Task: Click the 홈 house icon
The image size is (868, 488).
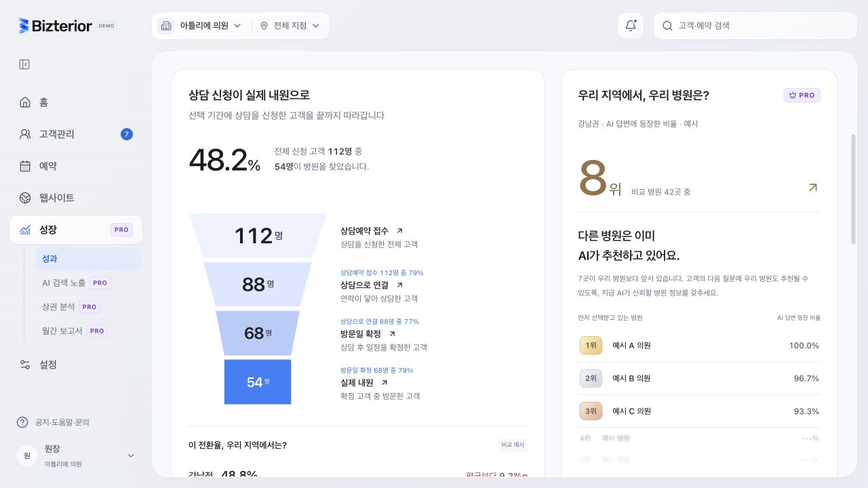Action: 25,102
